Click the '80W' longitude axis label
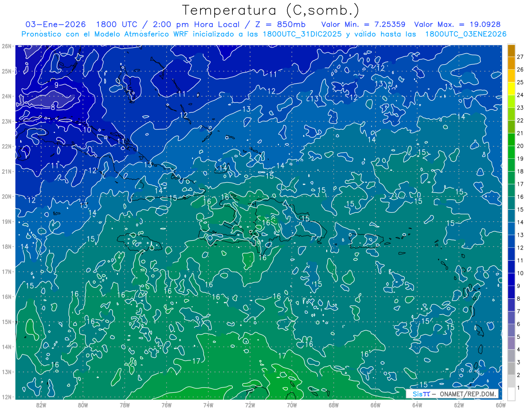This screenshot has height=411, width=532. tap(83, 405)
